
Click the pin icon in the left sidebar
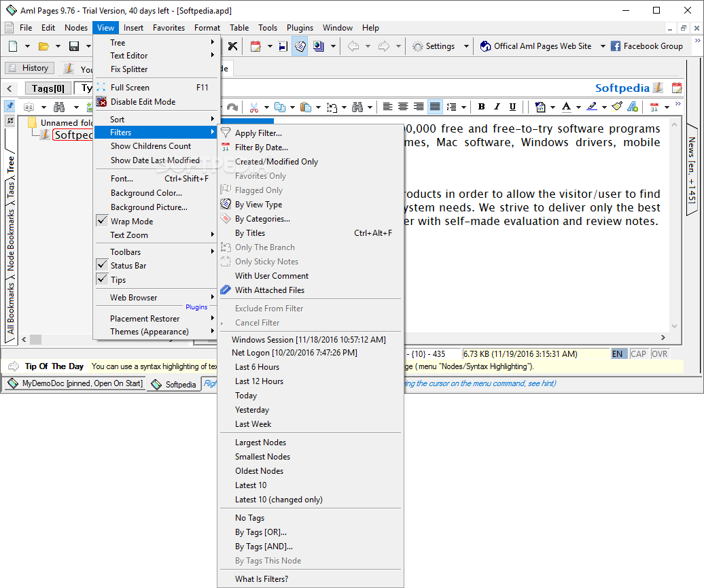10,107
